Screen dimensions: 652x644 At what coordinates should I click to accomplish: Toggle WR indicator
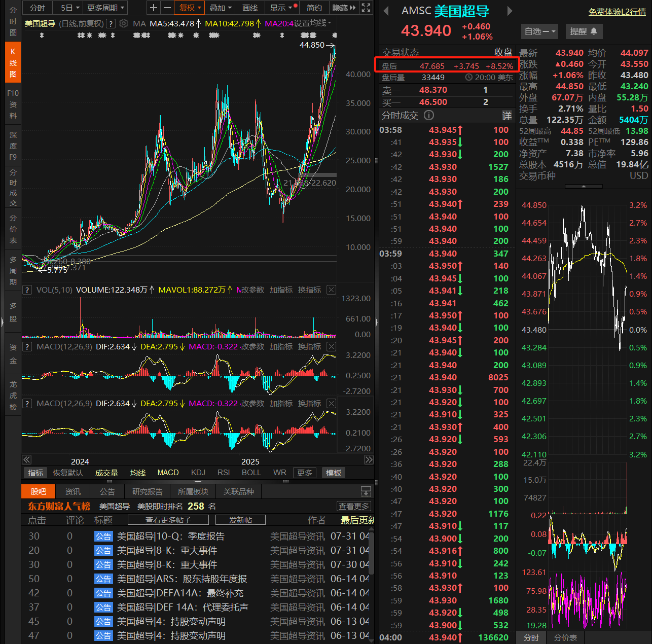[x=280, y=473]
